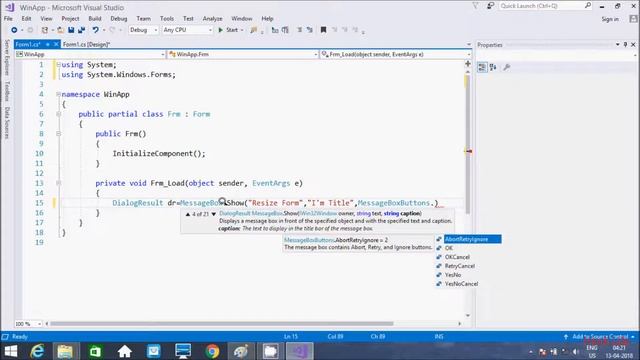Click the Categorized icon in Properties panel
640x360 pixels.
(482, 67)
